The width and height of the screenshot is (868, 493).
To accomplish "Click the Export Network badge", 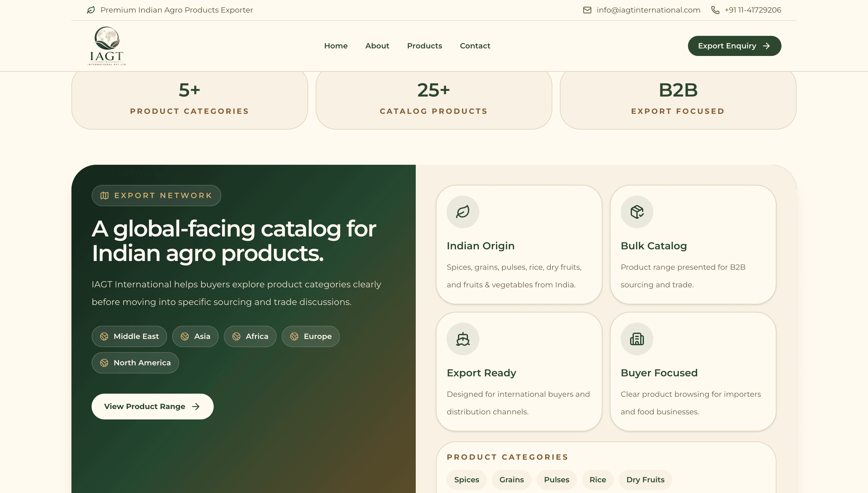I will (156, 195).
